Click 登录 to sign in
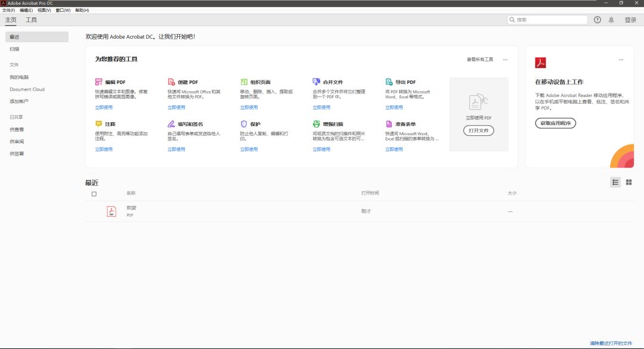Viewport: 644px width, 349px height. [630, 20]
